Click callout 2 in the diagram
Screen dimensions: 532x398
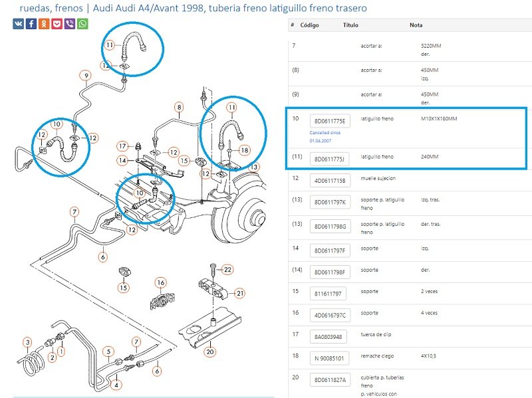click(52, 357)
